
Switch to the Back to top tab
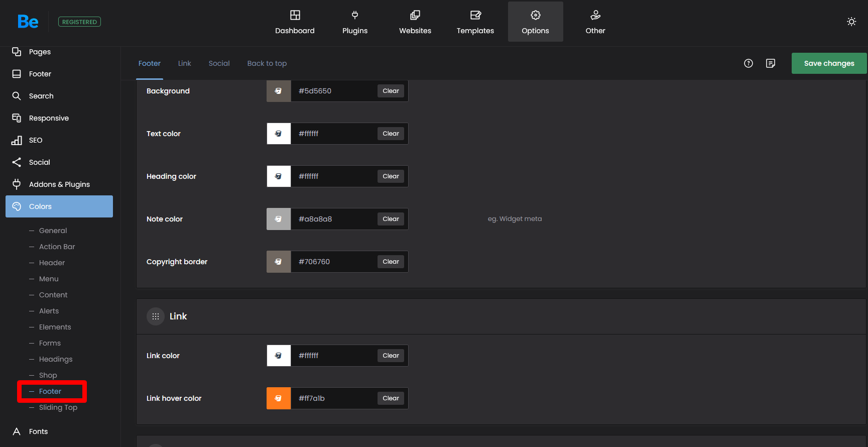click(267, 63)
